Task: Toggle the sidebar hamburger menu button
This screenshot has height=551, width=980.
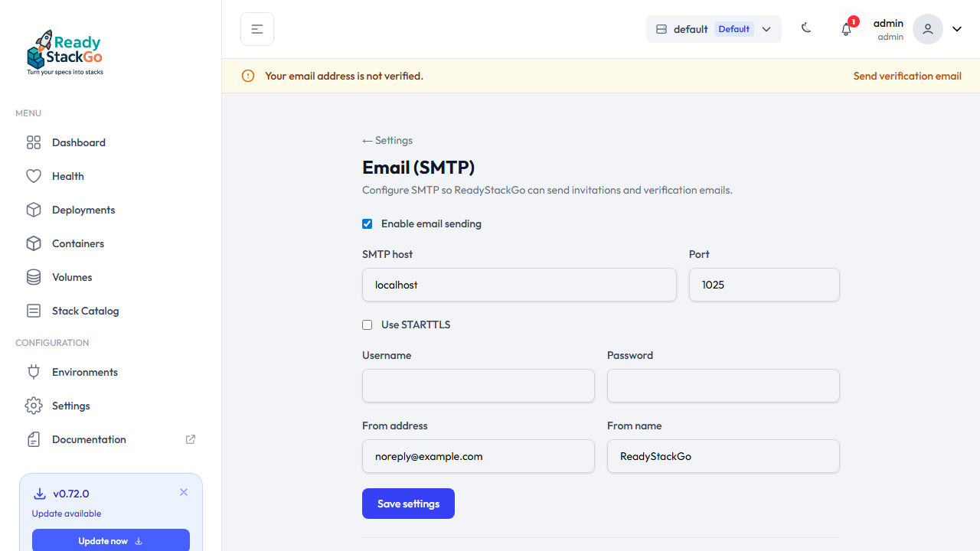Action: point(257,29)
